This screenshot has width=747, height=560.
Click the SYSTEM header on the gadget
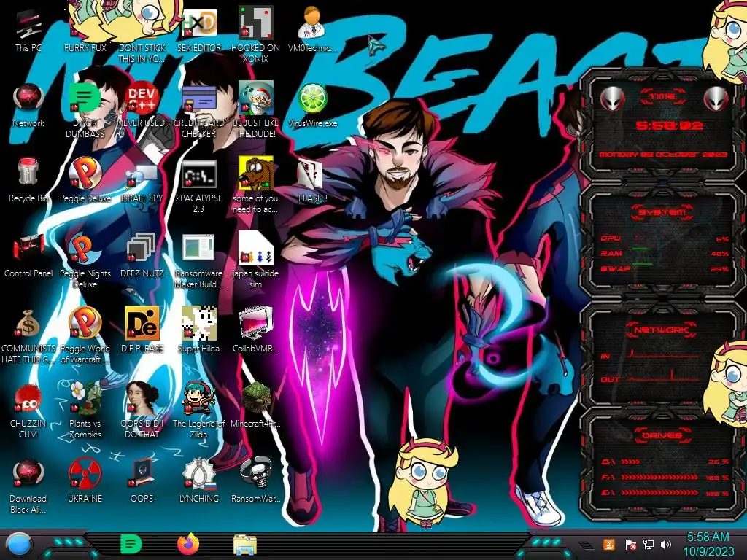662,212
